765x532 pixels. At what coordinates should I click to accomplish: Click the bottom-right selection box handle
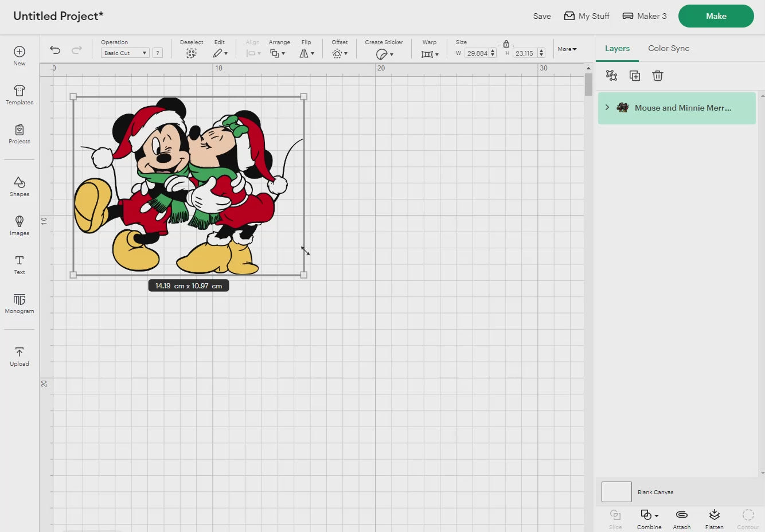pyautogui.click(x=304, y=275)
